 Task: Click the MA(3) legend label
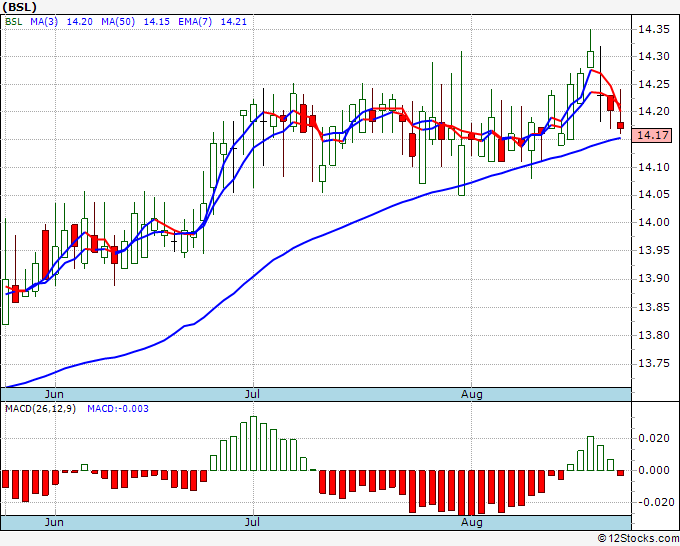pyautogui.click(x=44, y=22)
